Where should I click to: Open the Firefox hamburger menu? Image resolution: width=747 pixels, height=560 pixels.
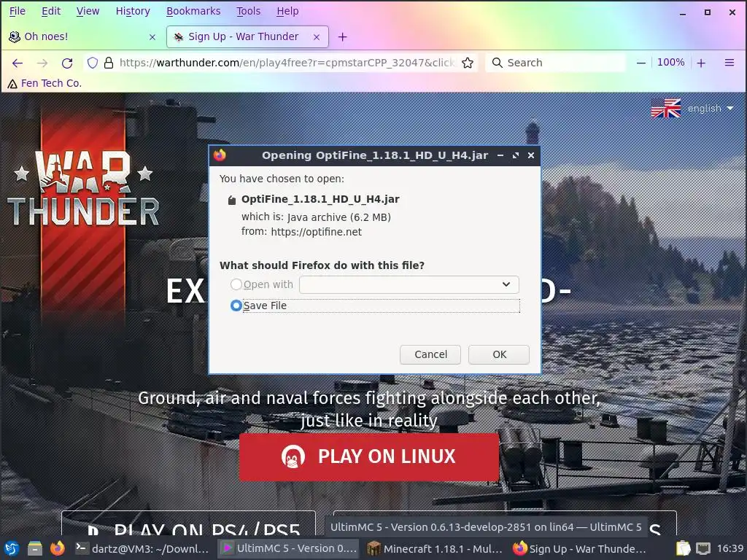pyautogui.click(x=729, y=63)
